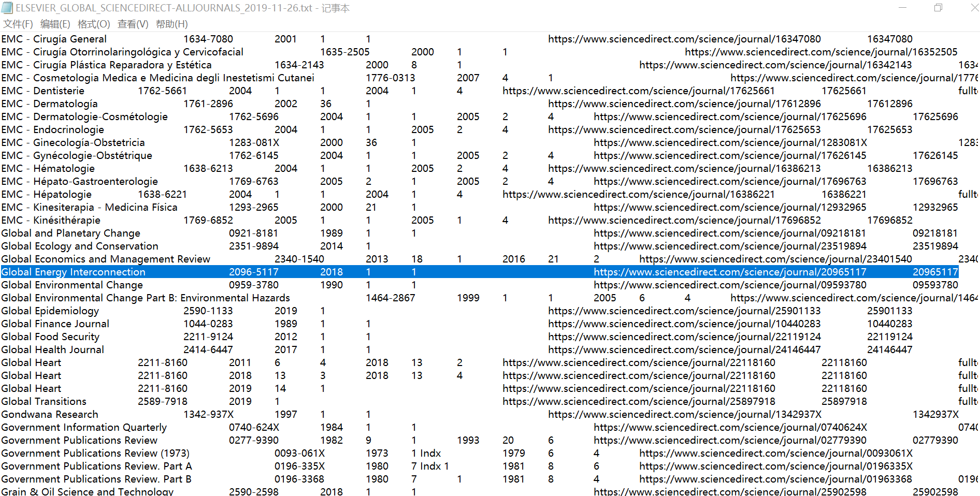Click 'EMC - Kinesiterapia - Medicina Física'
Screen dimensions: 980x496
[x=89, y=207]
